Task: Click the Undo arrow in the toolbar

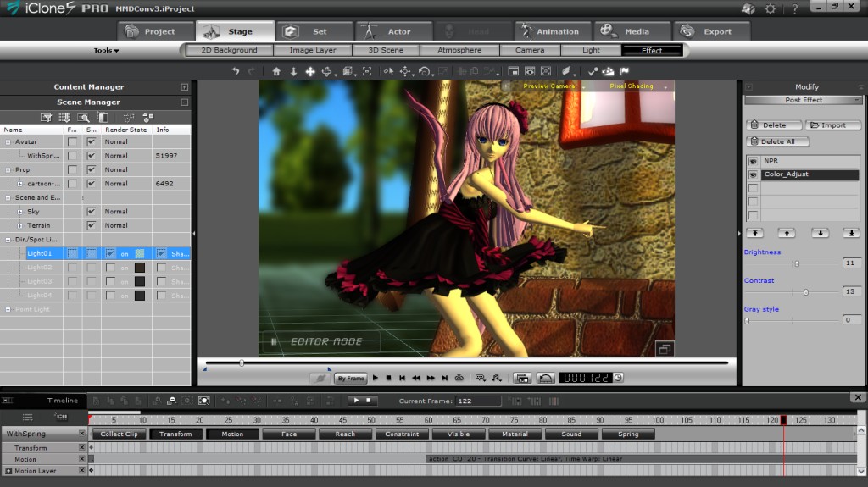Action: (236, 72)
